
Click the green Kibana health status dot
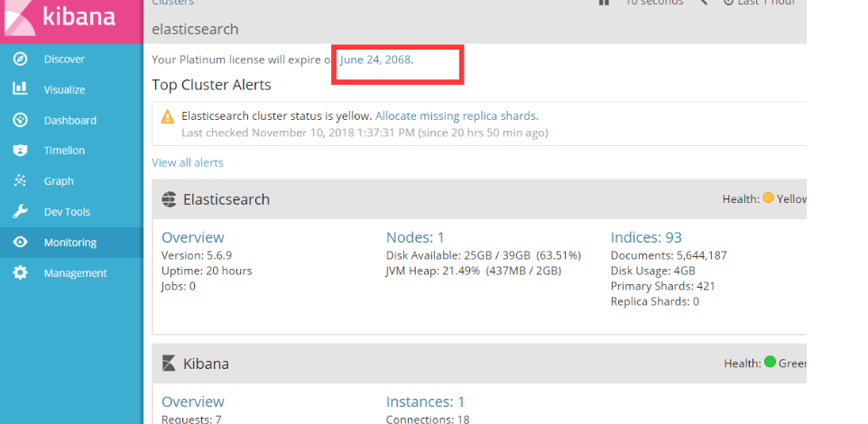[770, 362]
